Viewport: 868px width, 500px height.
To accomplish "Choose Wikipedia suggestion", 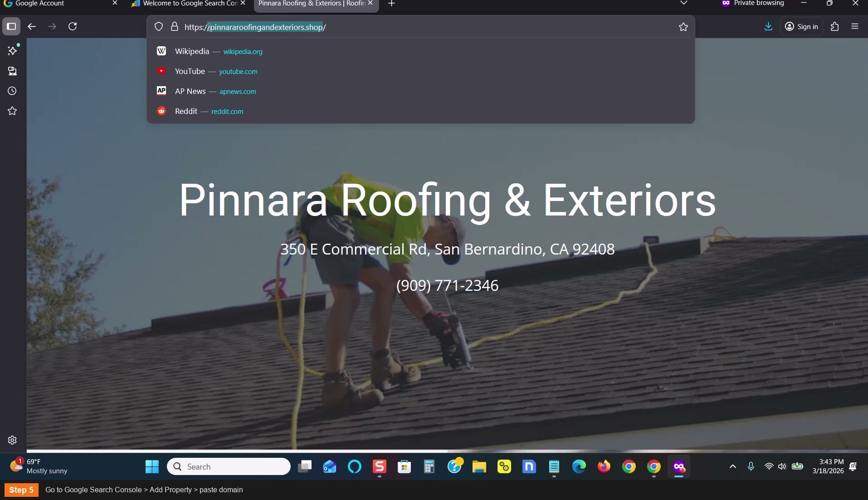I will [420, 51].
